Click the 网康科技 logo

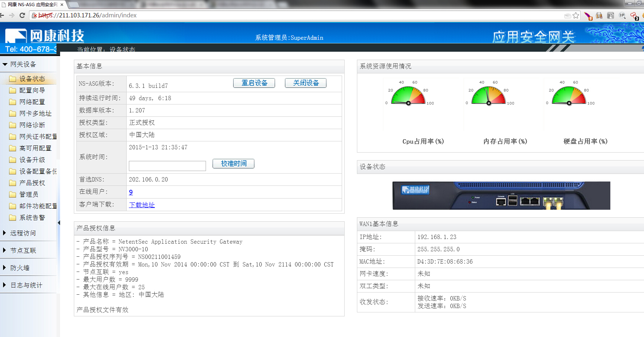pyautogui.click(x=45, y=36)
